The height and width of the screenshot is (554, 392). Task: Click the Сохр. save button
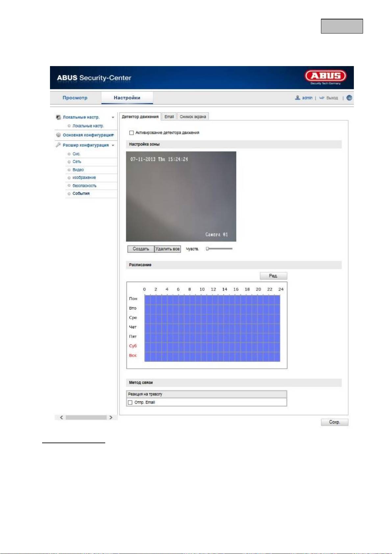pyautogui.click(x=334, y=422)
